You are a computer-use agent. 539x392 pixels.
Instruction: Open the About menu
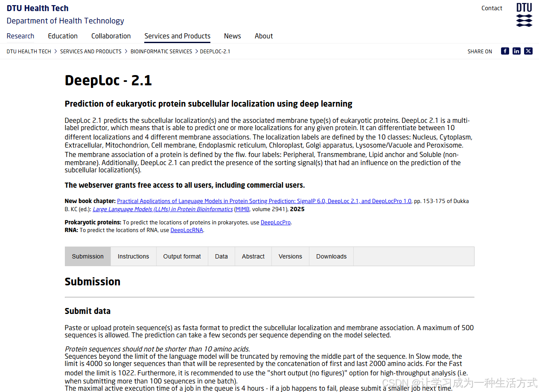point(264,36)
